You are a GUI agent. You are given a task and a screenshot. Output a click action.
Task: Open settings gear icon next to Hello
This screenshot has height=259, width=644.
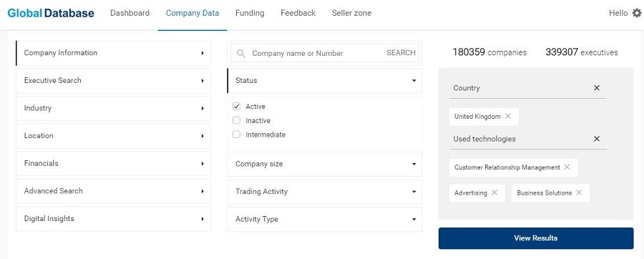[637, 13]
